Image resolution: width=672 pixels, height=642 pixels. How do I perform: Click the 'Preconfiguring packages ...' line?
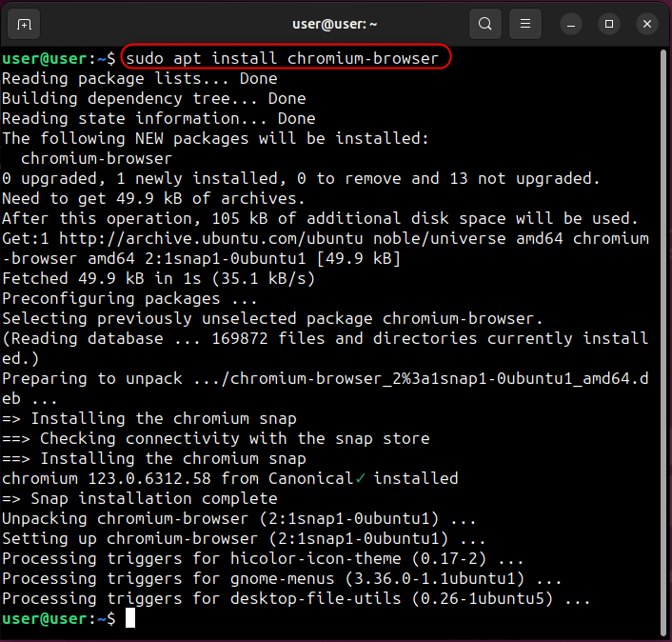(x=129, y=298)
